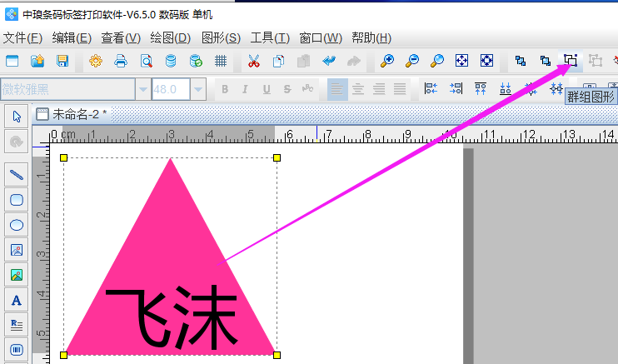Click the Group Shapes toolbar icon

pos(571,60)
